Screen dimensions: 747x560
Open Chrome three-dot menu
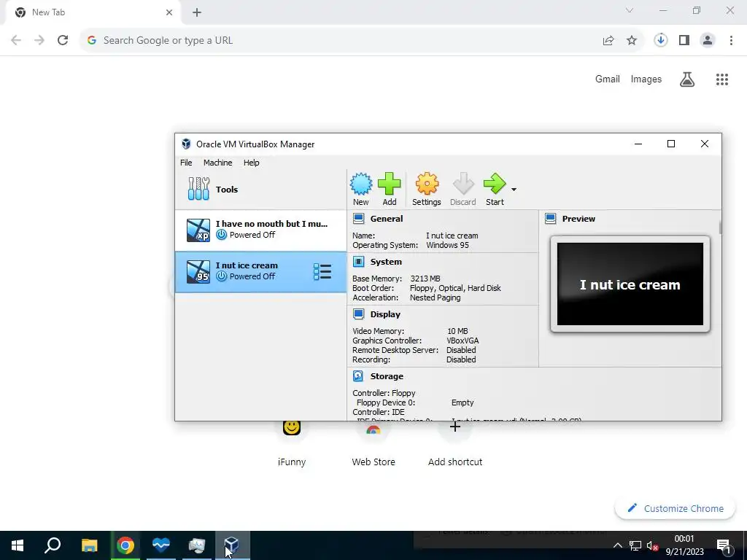[x=731, y=41]
